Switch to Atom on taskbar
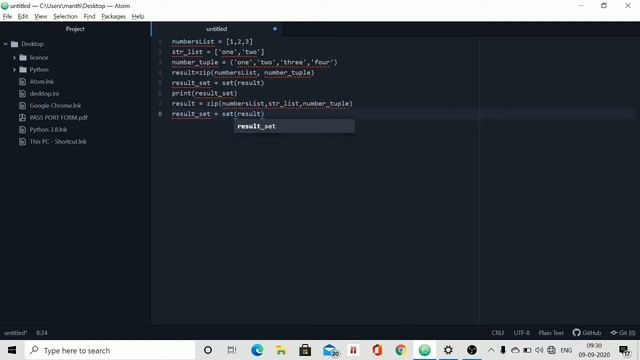The width and height of the screenshot is (640, 360). 424,350
